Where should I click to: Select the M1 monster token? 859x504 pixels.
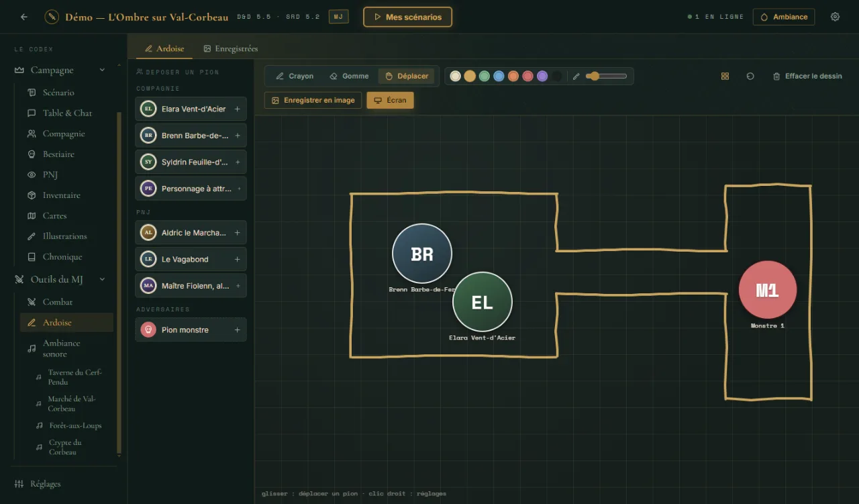[768, 290]
